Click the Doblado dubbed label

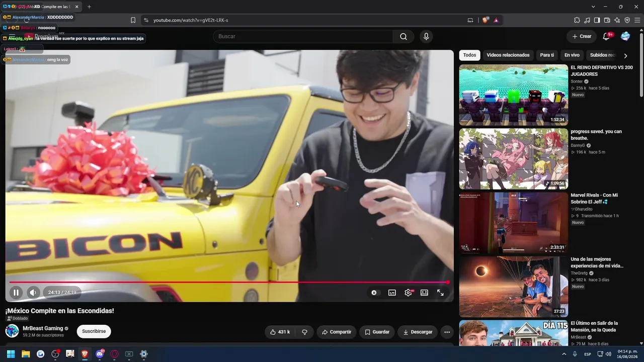pyautogui.click(x=17, y=318)
